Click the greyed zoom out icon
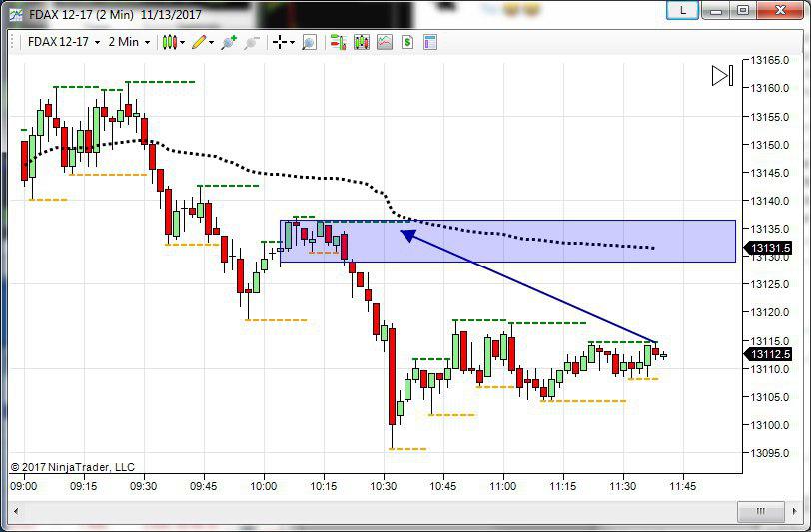Image resolution: width=811 pixels, height=532 pixels. [251, 42]
